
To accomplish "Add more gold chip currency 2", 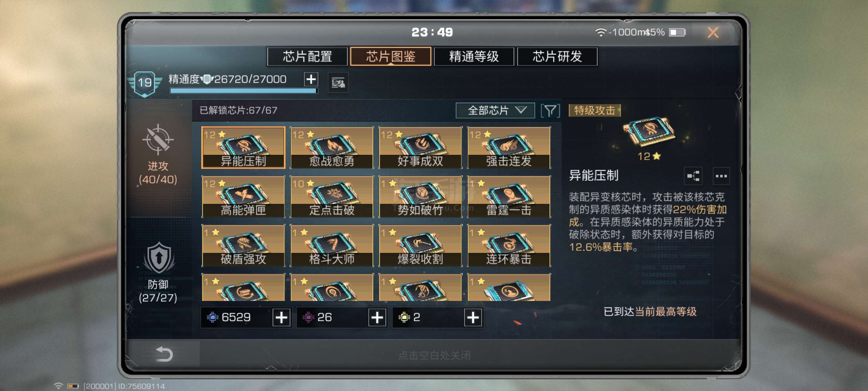I will pyautogui.click(x=473, y=318).
